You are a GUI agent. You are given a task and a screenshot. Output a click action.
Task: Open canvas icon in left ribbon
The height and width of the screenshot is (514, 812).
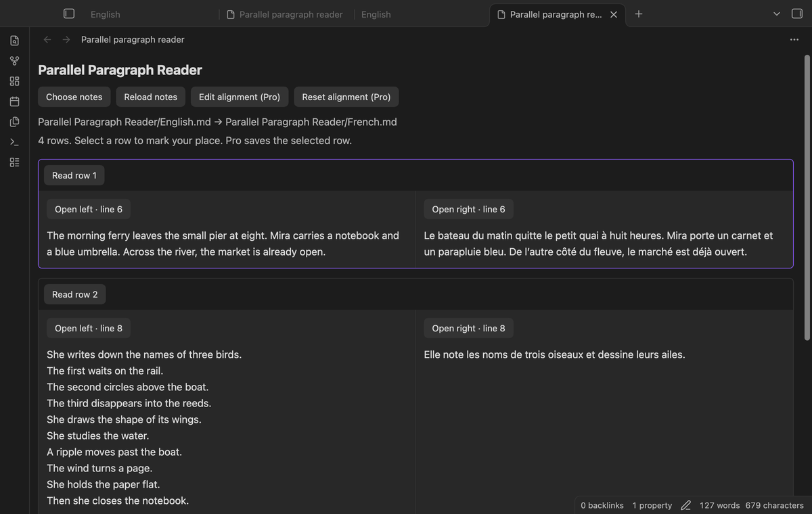tap(14, 81)
